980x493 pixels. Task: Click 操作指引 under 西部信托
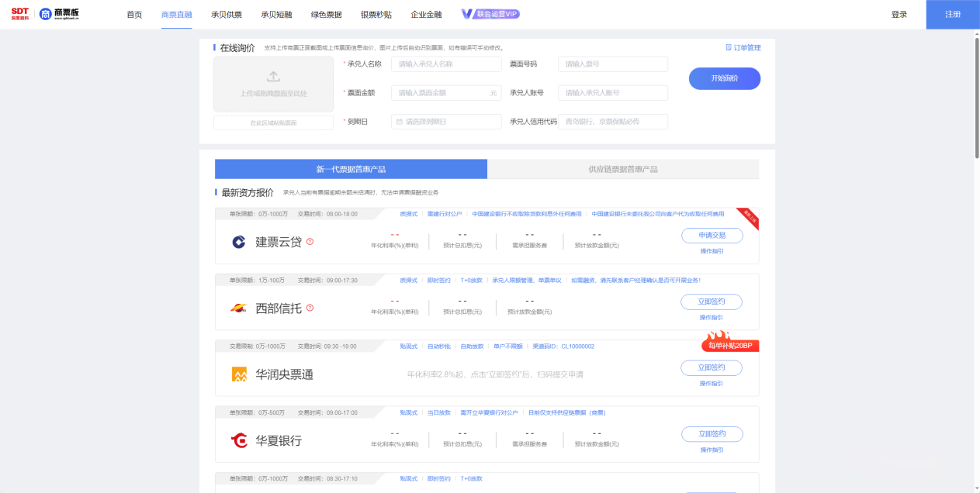point(711,317)
